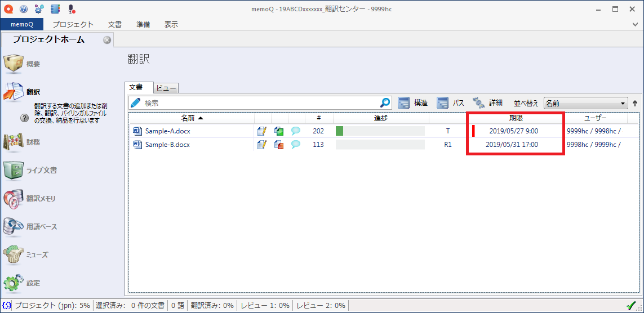Click comment bubble icon for Sample-A.docx
The image size is (644, 313).
[296, 131]
